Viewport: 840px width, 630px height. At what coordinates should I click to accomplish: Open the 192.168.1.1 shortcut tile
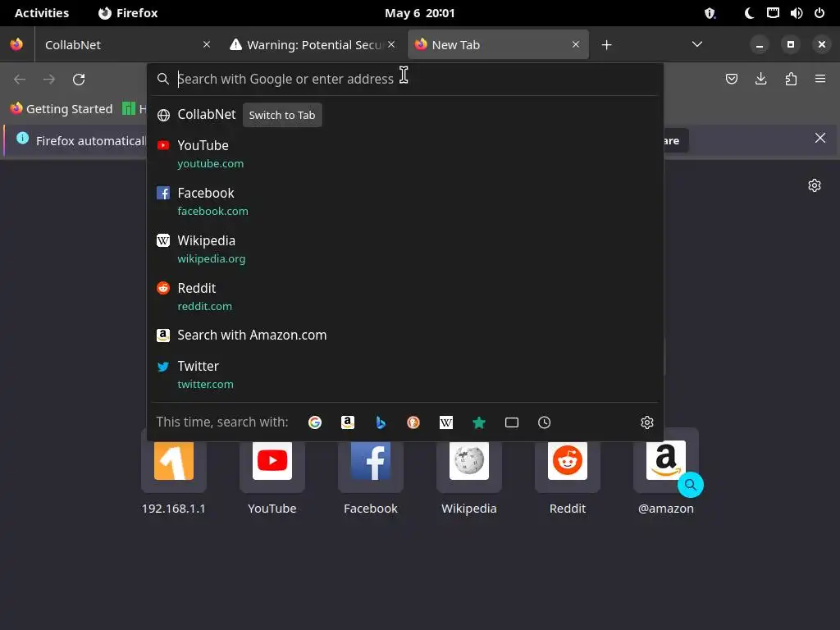(174, 472)
